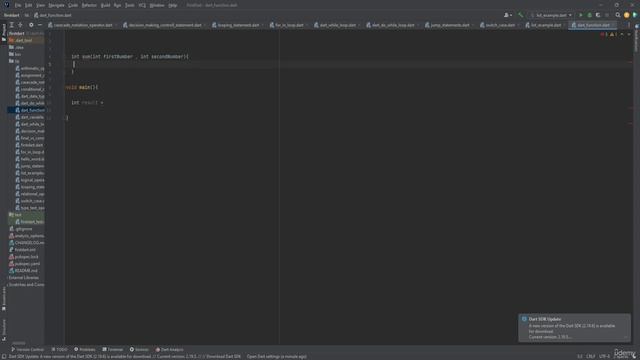Image resolution: width=640 pixels, height=360 pixels.
Task: Open the run configuration dropdown list_example.dart
Action: (551, 15)
